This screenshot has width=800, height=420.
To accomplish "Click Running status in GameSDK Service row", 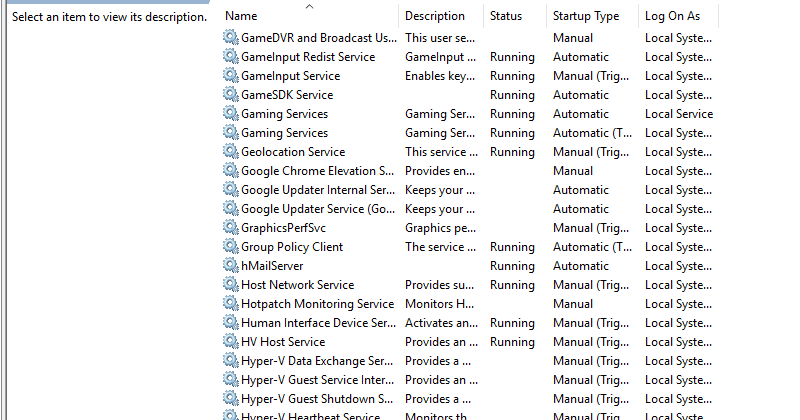I will (x=512, y=95).
